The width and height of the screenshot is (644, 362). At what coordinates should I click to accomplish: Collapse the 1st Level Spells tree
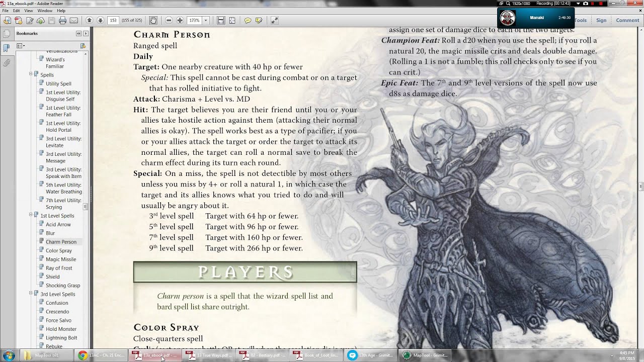click(31, 215)
